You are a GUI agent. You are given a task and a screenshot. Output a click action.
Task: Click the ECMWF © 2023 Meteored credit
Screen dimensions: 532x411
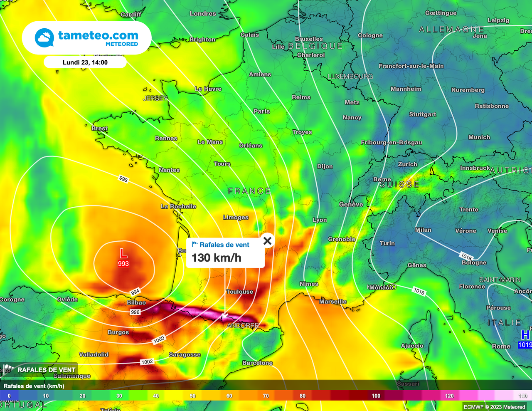495,407
